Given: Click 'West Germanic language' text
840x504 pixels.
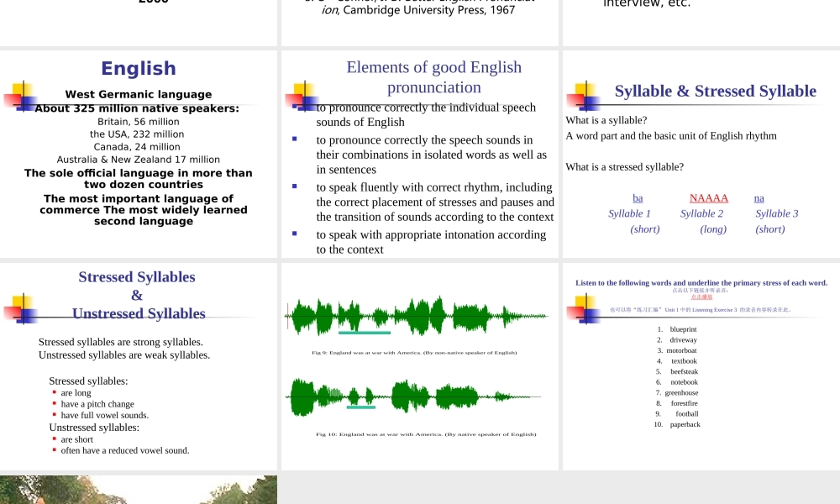Looking at the screenshot, I should (139, 94).
